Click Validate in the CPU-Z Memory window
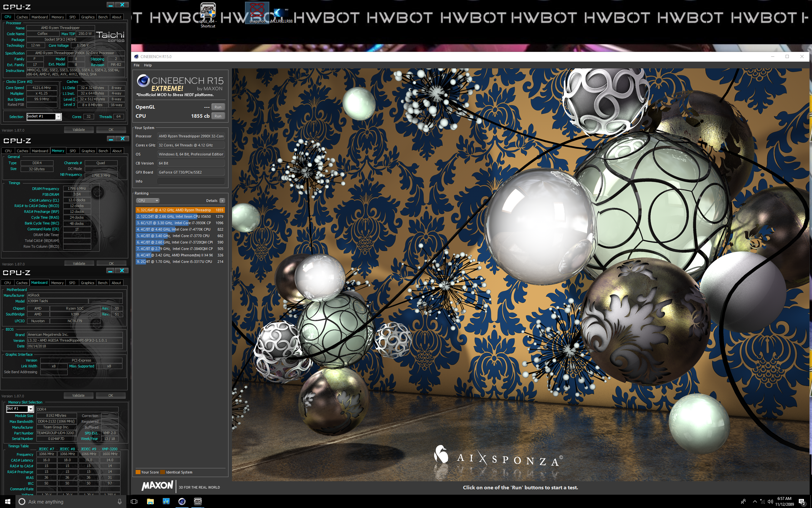 point(79,263)
